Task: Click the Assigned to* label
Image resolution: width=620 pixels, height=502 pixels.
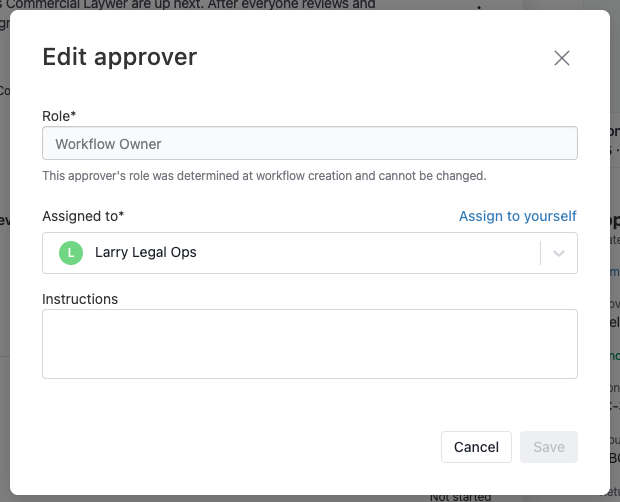Action: [x=83, y=216]
